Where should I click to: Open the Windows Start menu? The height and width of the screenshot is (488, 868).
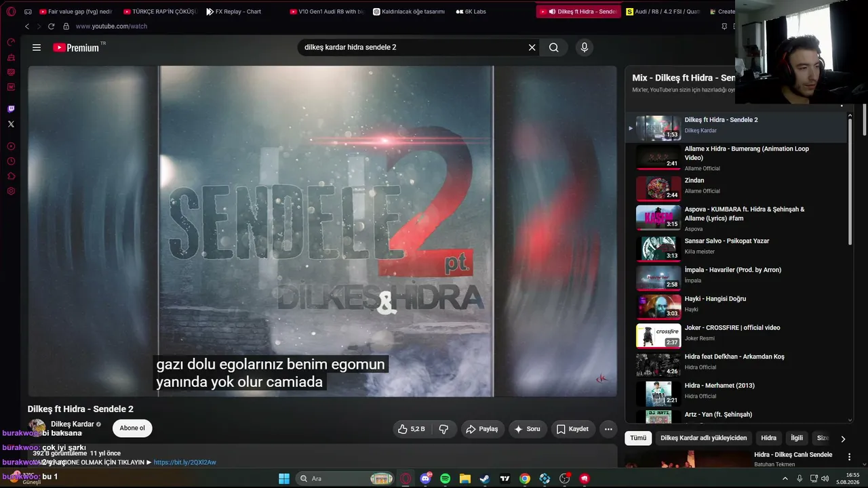pos(284,479)
